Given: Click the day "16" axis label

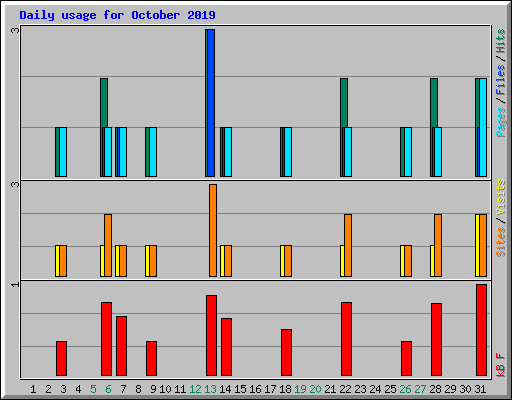Looking at the screenshot, I should [x=255, y=389].
